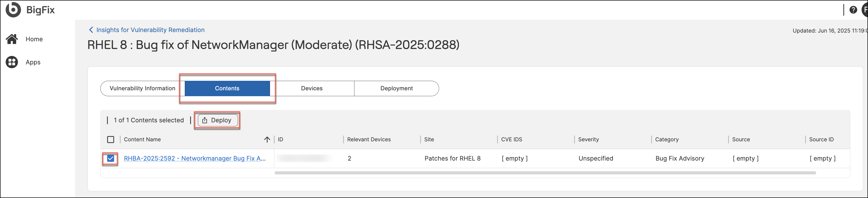This screenshot has width=868, height=198.
Task: Open the Devices tab
Action: (312, 88)
